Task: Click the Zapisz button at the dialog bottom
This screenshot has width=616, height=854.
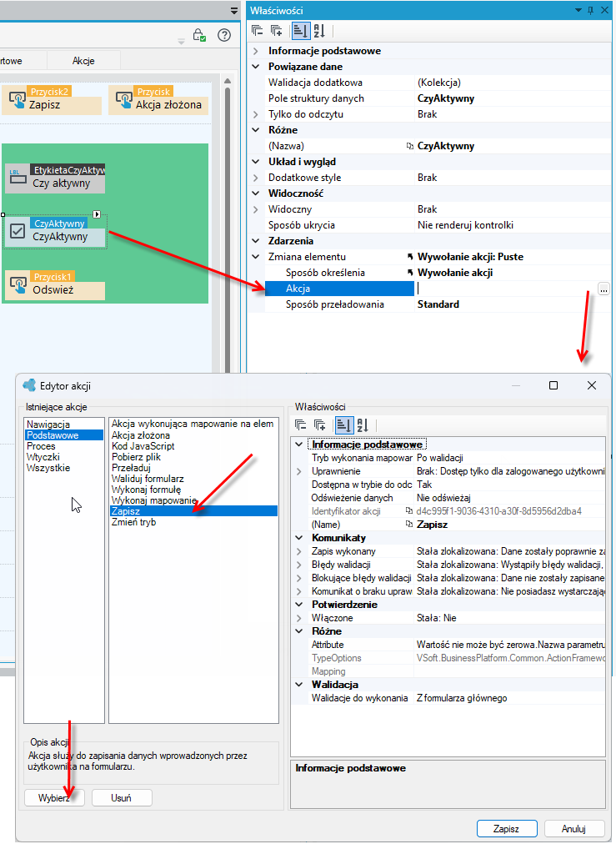Action: pyautogui.click(x=507, y=828)
